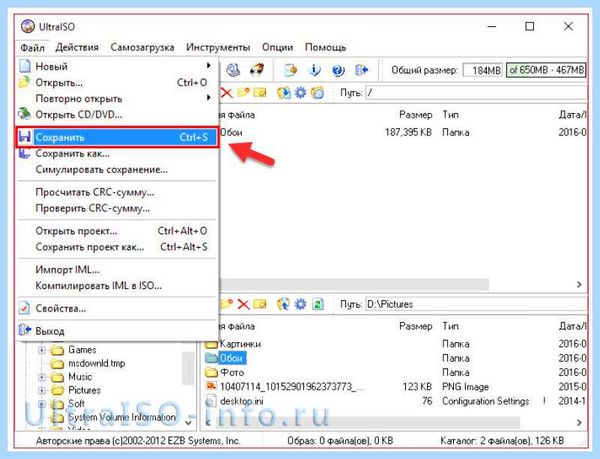Choose Импорт IML... menu entry
This screenshot has height=459, width=600.
click(117, 270)
